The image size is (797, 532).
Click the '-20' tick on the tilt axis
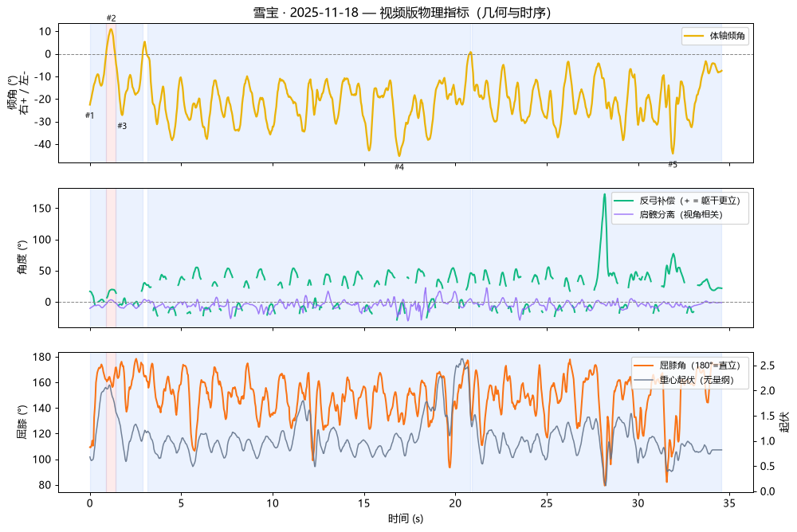41,99
